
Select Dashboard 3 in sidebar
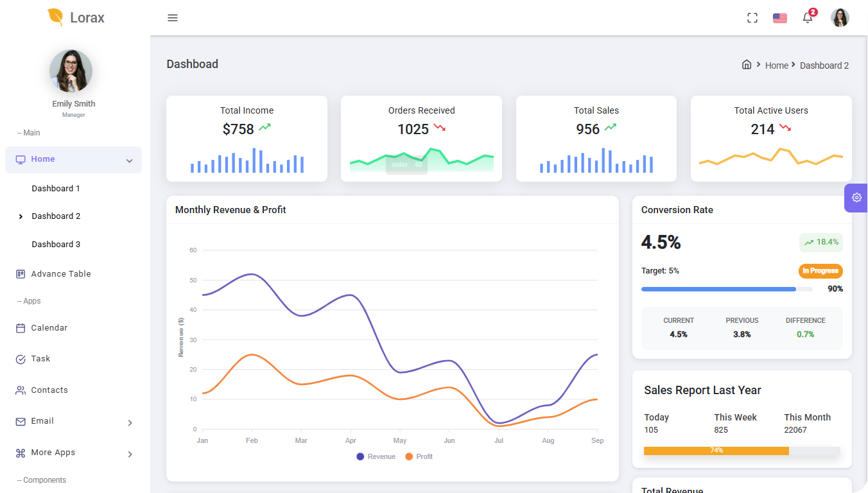(56, 245)
